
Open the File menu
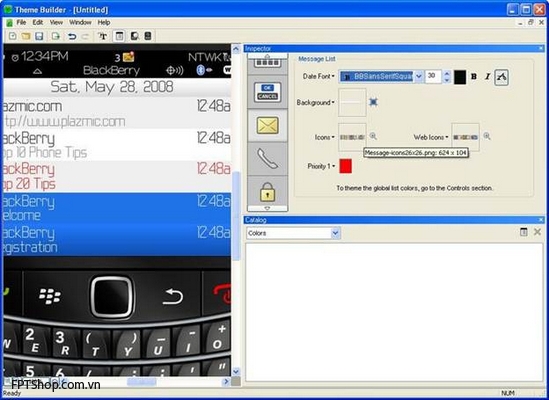pyautogui.click(x=21, y=22)
